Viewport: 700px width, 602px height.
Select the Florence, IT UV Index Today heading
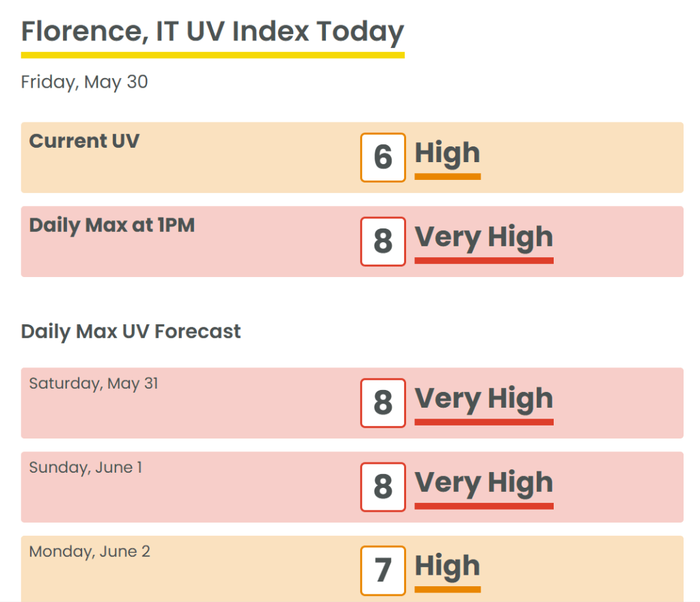click(213, 31)
